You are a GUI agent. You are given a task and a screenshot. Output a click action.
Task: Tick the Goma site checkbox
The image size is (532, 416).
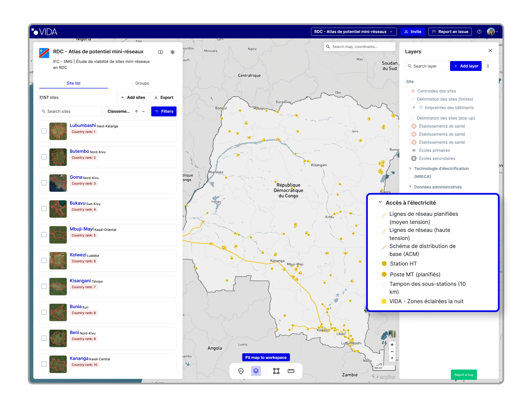pyautogui.click(x=44, y=183)
